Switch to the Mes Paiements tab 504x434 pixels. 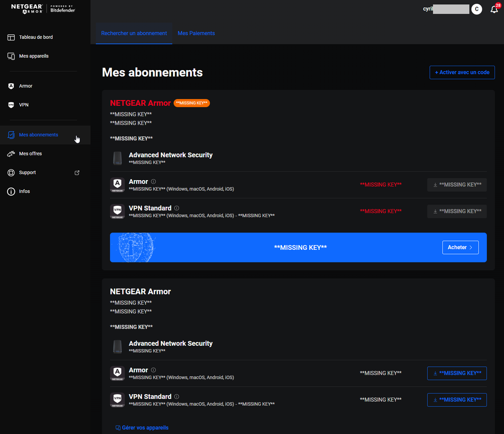tap(196, 33)
